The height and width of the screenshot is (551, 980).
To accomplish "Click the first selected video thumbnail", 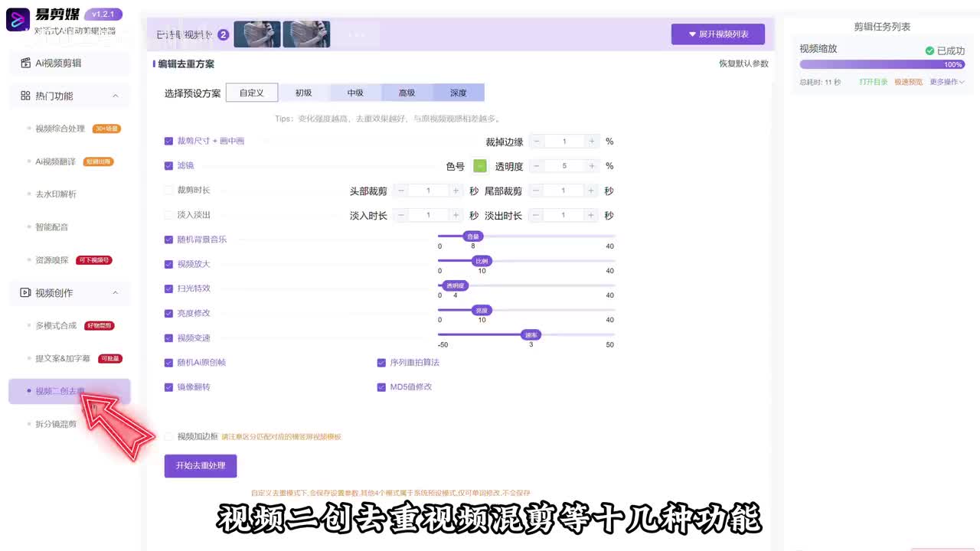I will (x=256, y=34).
